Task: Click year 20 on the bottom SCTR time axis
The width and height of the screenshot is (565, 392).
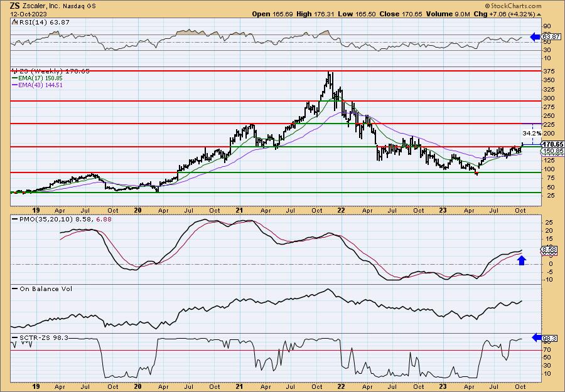Action: [x=137, y=386]
